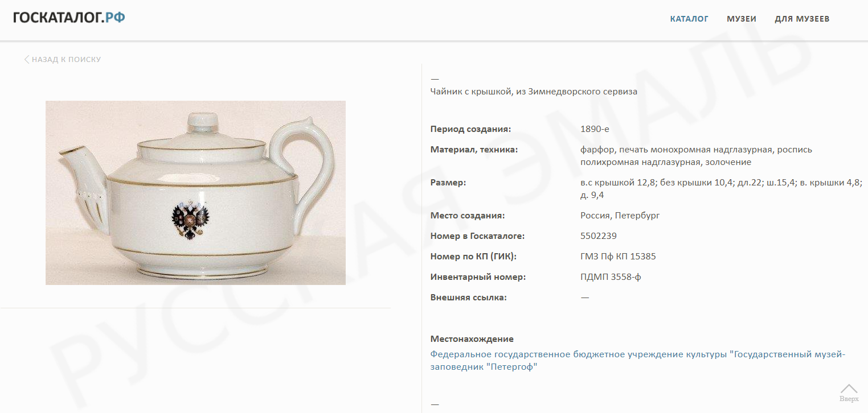The width and height of the screenshot is (868, 413).
Task: Click the up-arrow icon above Вверх
Action: 849,388
